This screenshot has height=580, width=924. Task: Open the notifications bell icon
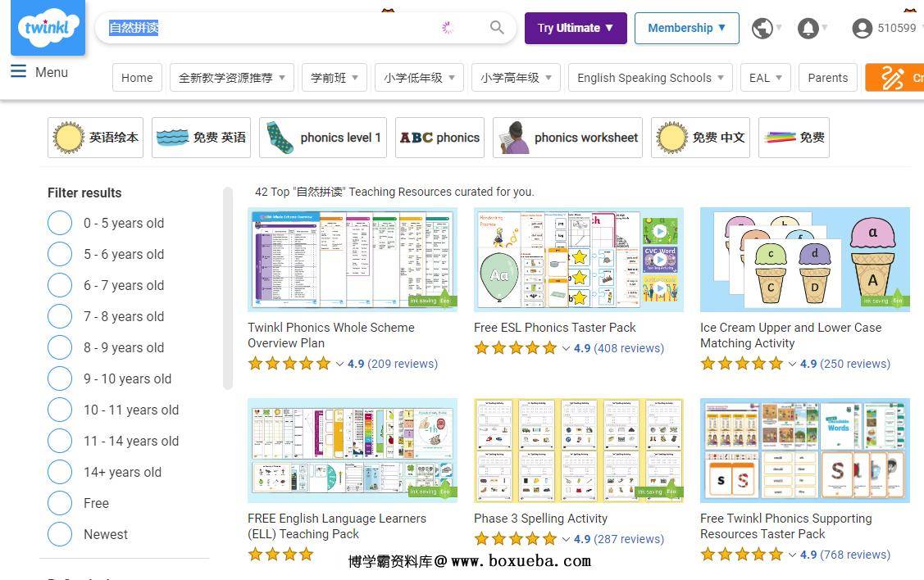click(x=808, y=28)
